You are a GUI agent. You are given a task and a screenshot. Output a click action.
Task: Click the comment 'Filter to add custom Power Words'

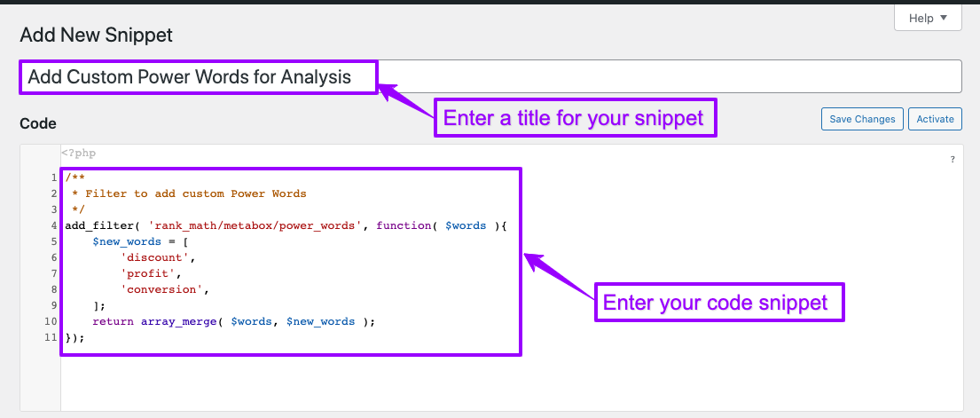[192, 193]
